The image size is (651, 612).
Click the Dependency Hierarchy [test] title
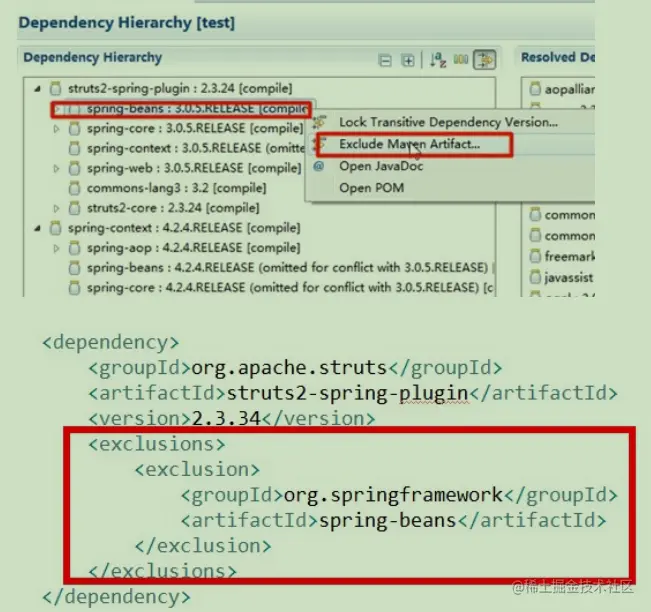(x=127, y=23)
